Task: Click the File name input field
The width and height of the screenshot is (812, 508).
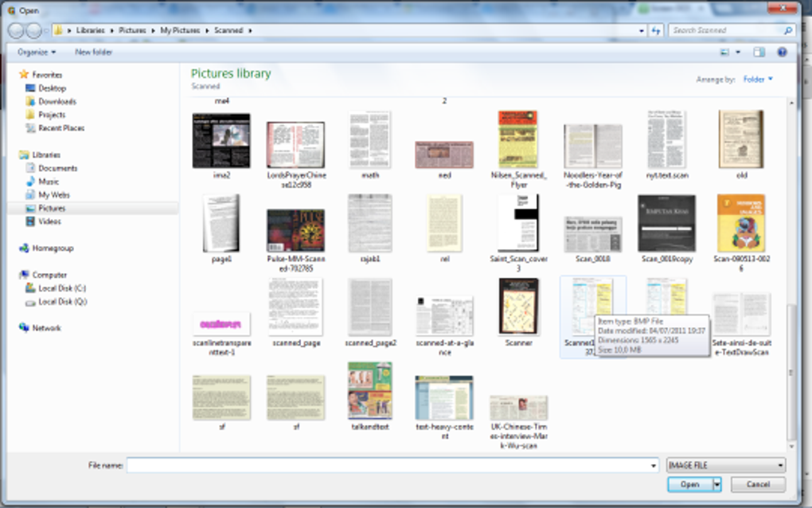Action: point(392,465)
